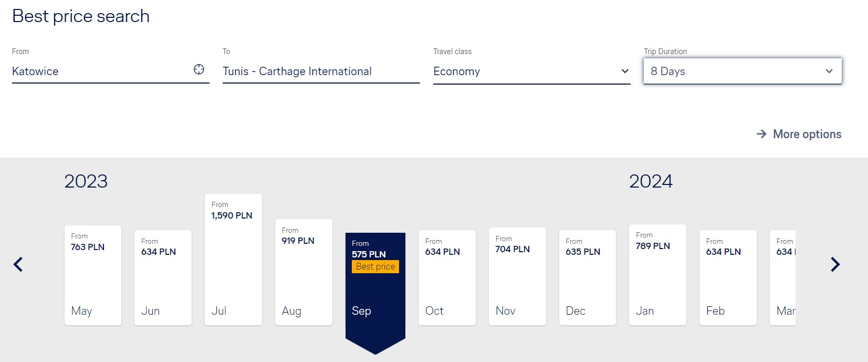868x362 pixels.
Task: Click the Katowice departure input field
Action: click(x=100, y=71)
